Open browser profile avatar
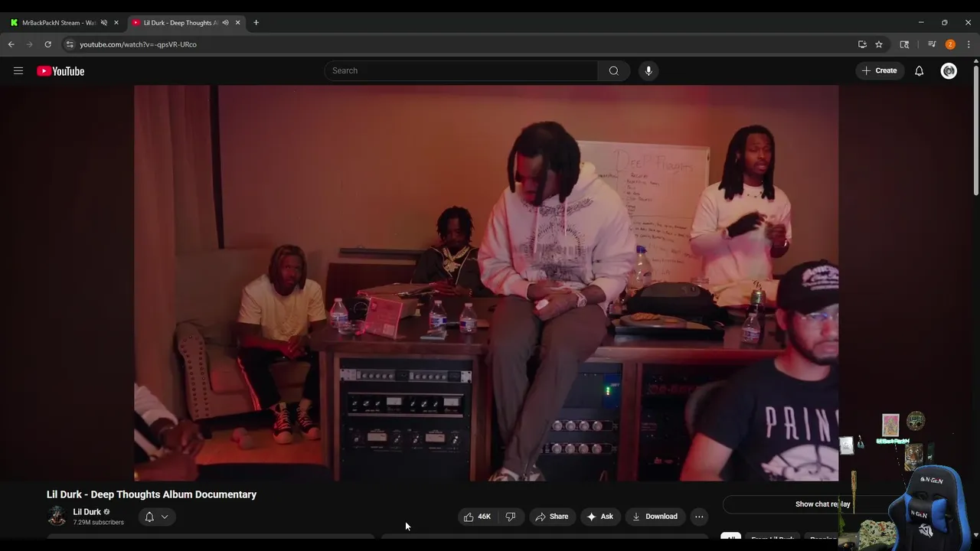 pos(950,44)
